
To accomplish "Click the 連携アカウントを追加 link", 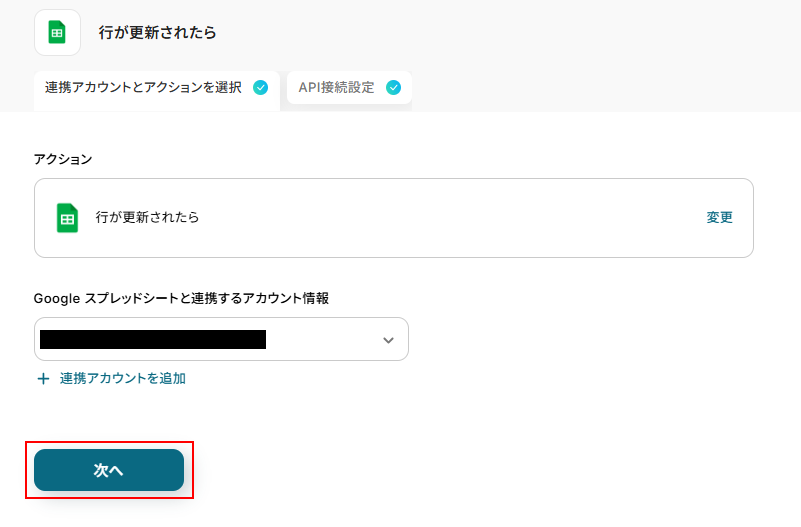I will 122,379.
